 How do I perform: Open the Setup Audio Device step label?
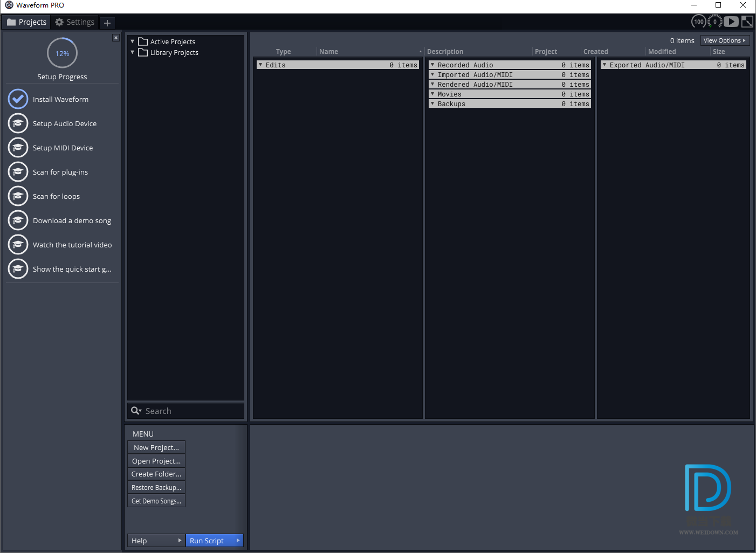(65, 123)
